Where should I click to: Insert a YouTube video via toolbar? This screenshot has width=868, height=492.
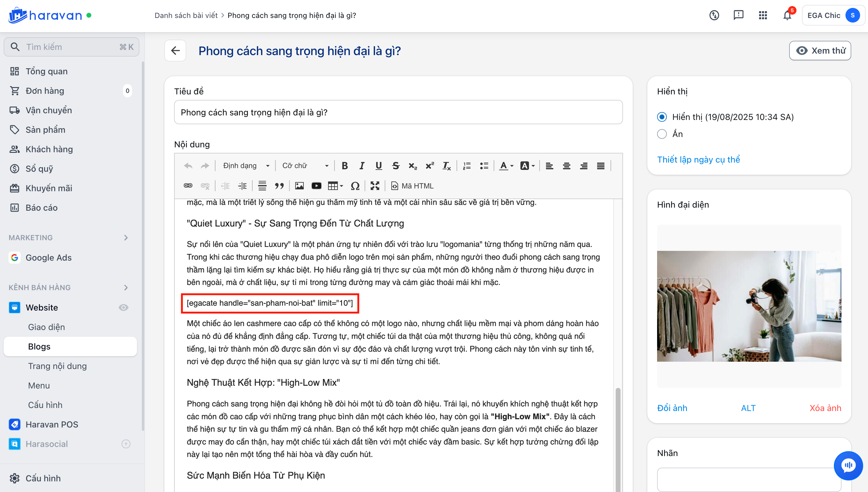316,186
